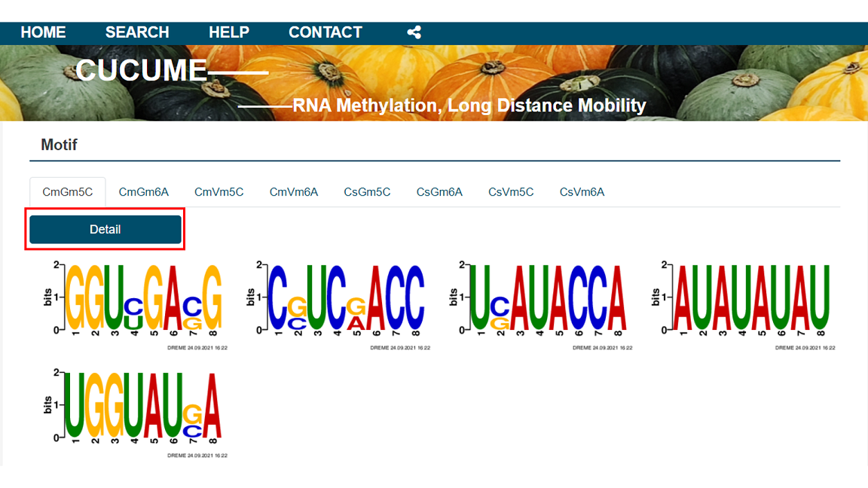Select the CsVm5C tab

click(x=511, y=192)
